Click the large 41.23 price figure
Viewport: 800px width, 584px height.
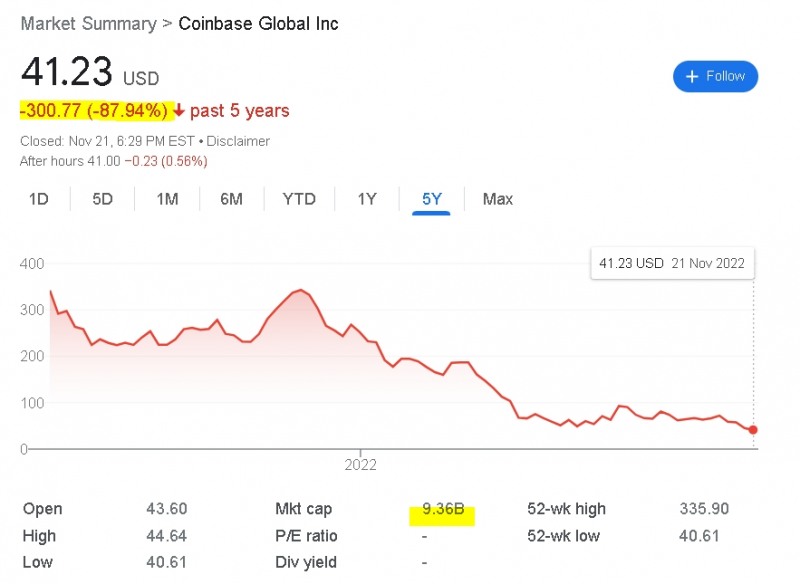pyautogui.click(x=66, y=73)
